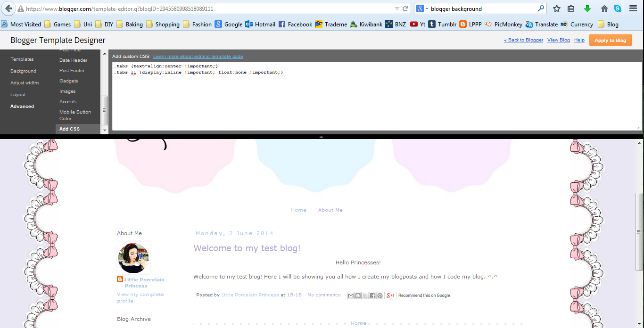The height and width of the screenshot is (328, 644).
Task: Open the Hotmail bookmark
Action: coord(260,25)
